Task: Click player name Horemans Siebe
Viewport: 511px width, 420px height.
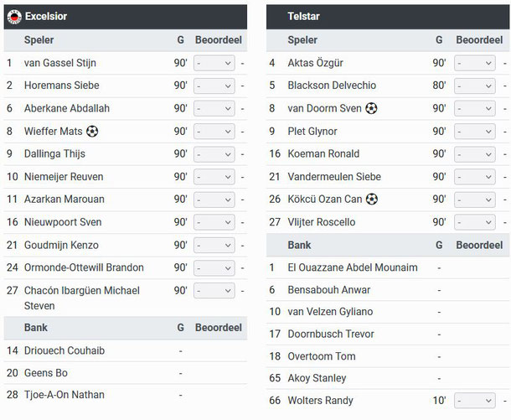Action: coord(62,86)
